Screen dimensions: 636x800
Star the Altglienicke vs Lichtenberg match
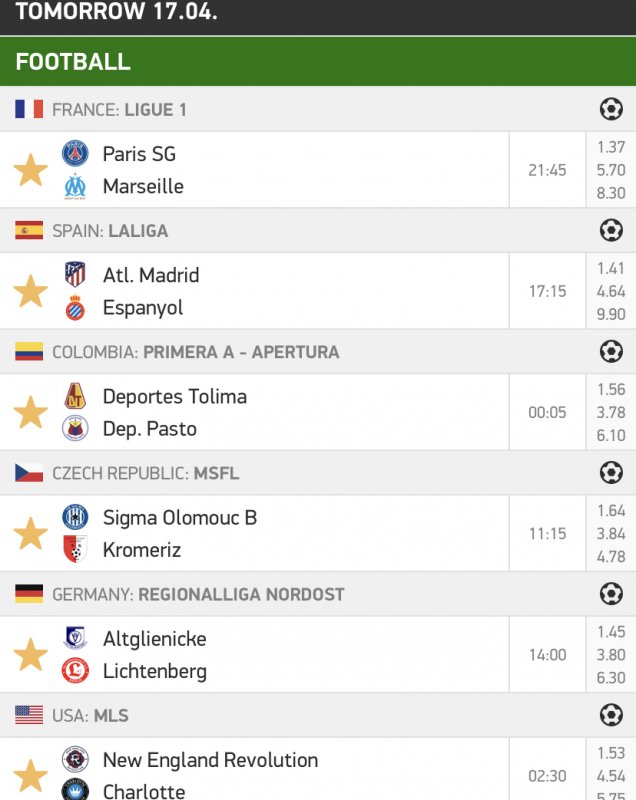[30, 655]
